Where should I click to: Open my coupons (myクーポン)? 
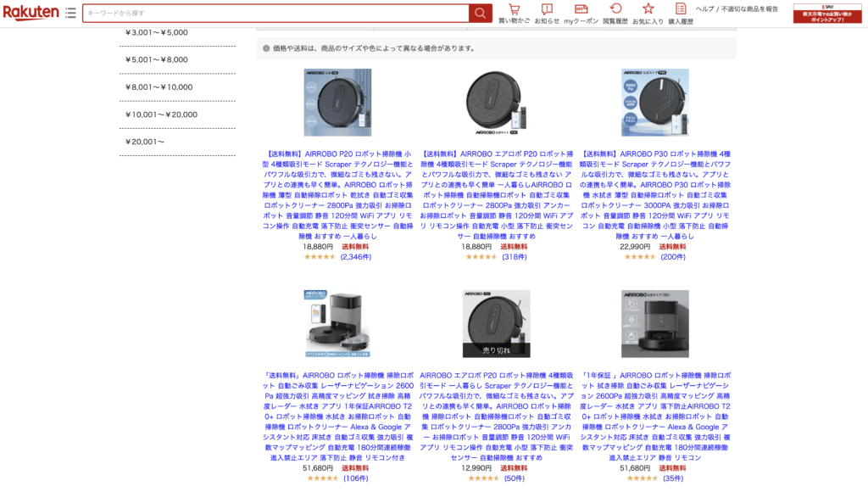point(581,14)
